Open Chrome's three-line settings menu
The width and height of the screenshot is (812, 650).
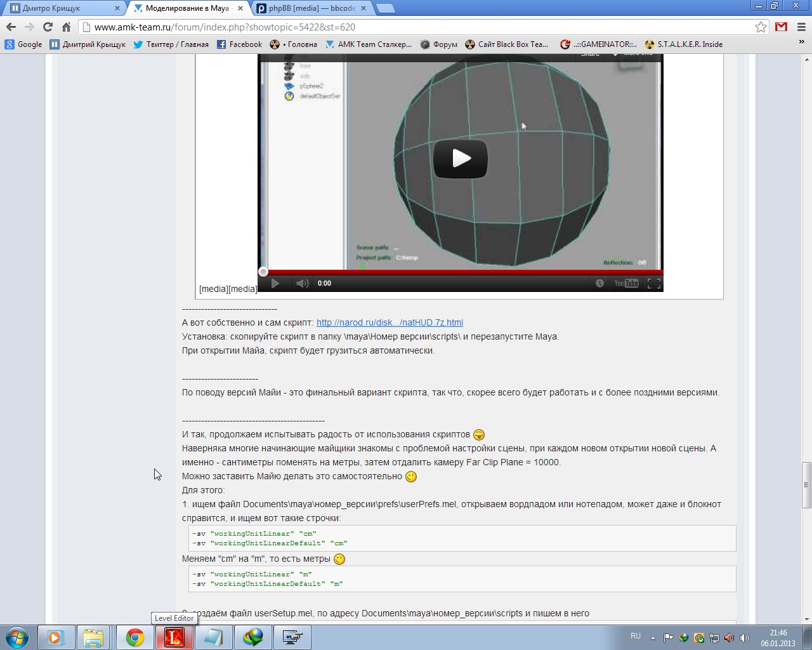[x=801, y=27]
